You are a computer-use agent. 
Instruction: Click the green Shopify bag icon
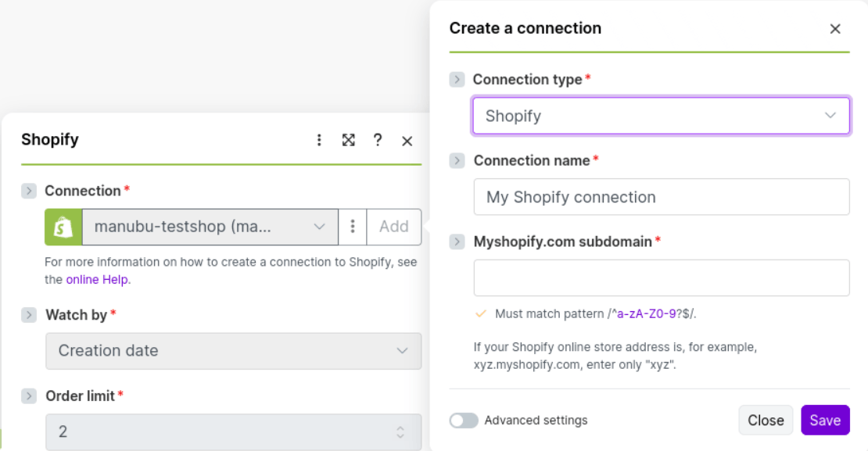[63, 227]
